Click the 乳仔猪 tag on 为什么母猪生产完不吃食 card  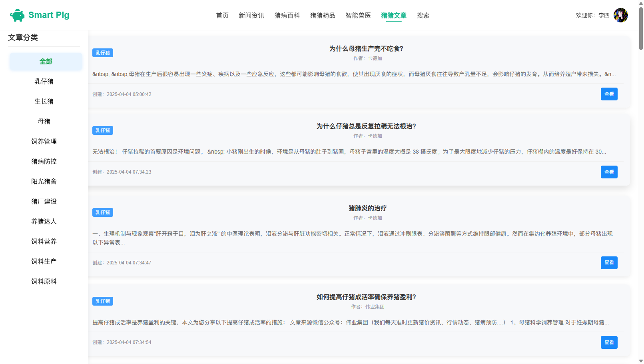(103, 53)
